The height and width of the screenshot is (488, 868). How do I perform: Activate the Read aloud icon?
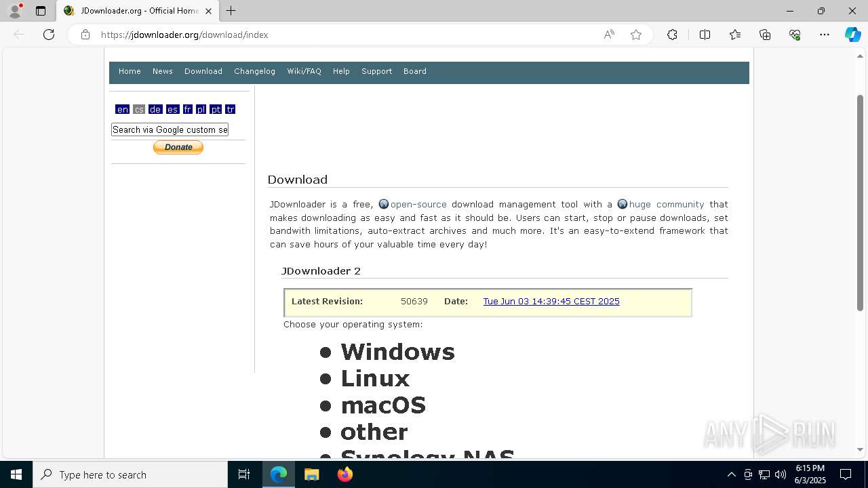click(x=609, y=35)
